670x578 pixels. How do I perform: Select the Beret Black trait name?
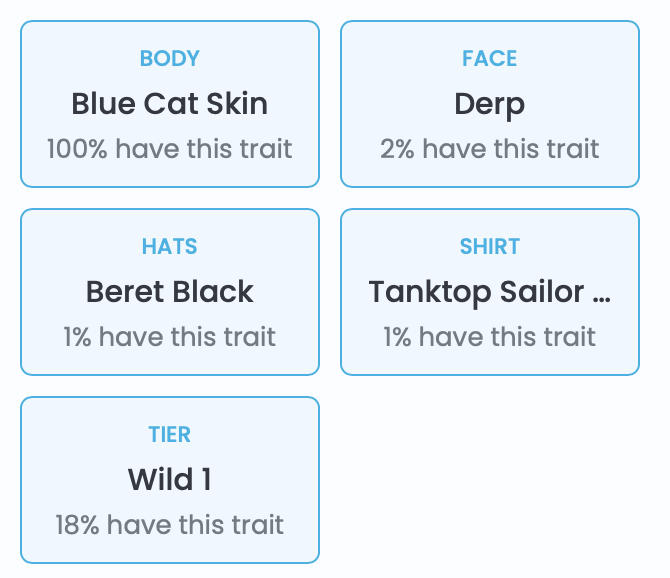(x=170, y=291)
